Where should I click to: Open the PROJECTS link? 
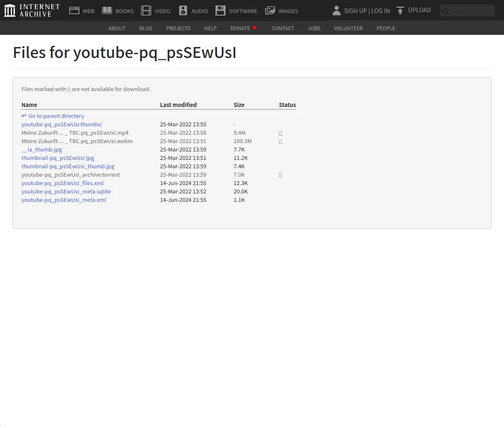(178, 28)
